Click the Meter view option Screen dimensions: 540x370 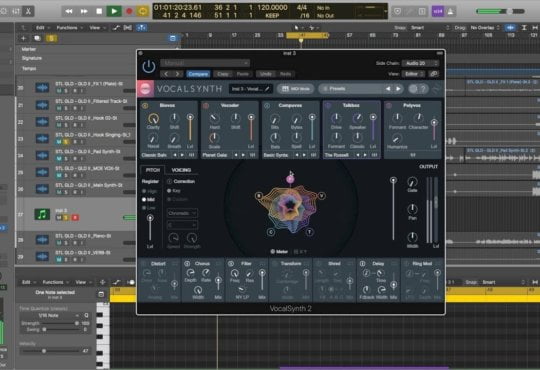pyautogui.click(x=279, y=251)
